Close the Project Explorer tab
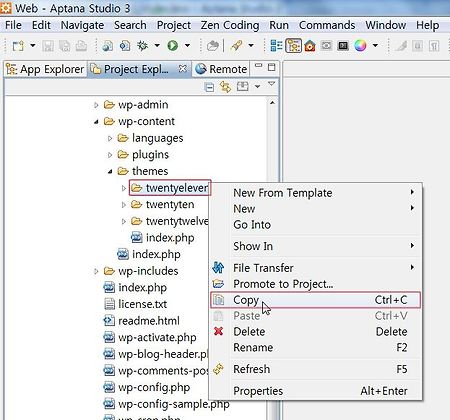This screenshot has width=450, height=420. coord(182,69)
